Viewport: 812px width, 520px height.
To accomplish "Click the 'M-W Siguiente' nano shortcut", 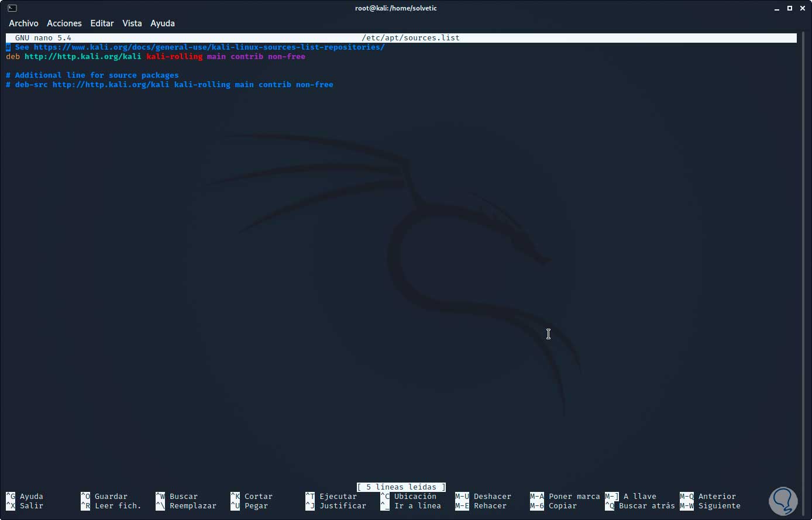I will point(710,506).
